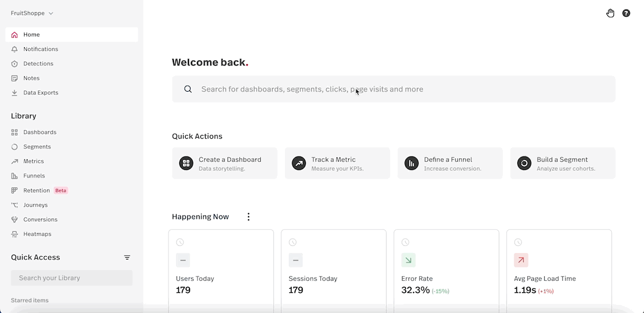Image resolution: width=644 pixels, height=313 pixels.
Task: Click the clock icon on Users Today card
Action: (180, 243)
